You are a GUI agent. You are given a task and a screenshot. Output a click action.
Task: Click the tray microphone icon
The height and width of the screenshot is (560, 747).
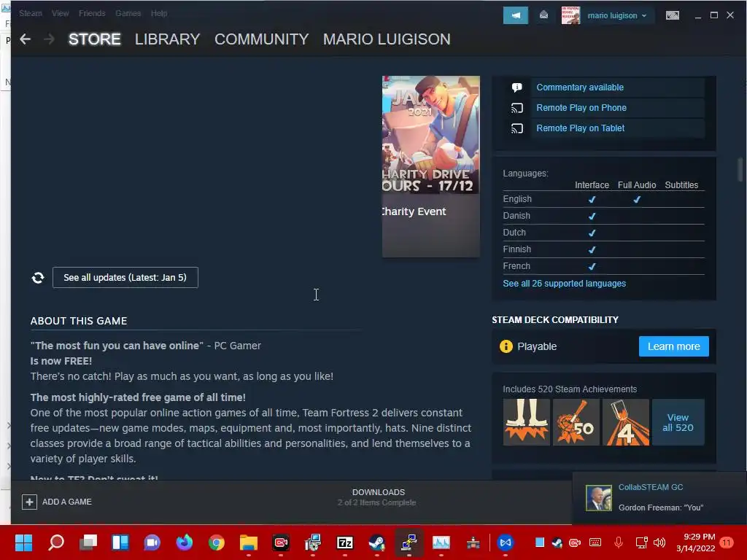coord(619,542)
